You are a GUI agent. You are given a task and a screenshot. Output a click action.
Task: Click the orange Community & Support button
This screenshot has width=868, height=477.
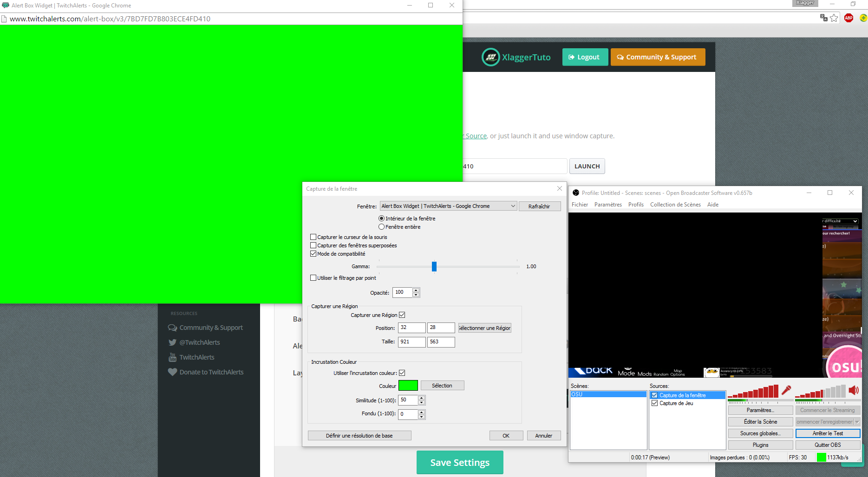coord(658,57)
